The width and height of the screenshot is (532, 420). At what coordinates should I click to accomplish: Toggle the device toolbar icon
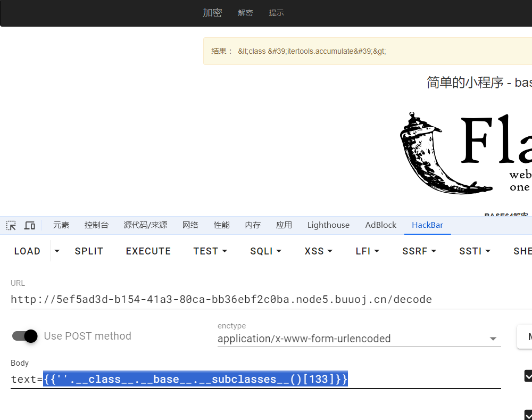tap(30, 225)
